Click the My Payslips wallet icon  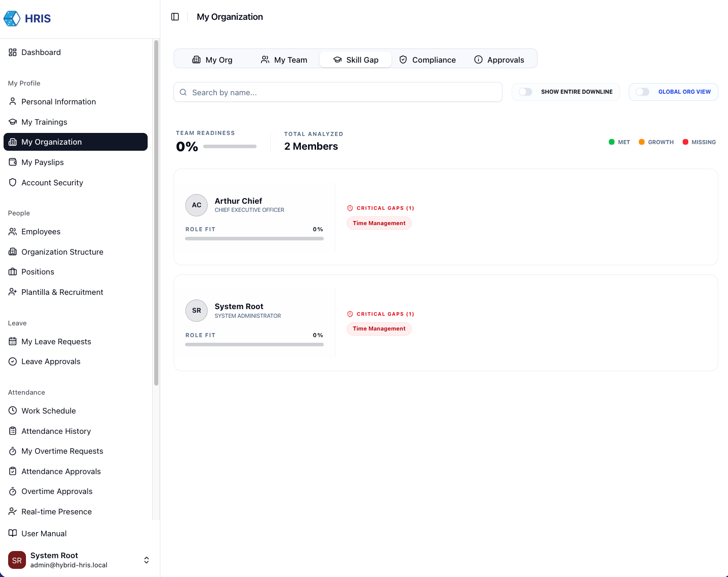click(13, 162)
